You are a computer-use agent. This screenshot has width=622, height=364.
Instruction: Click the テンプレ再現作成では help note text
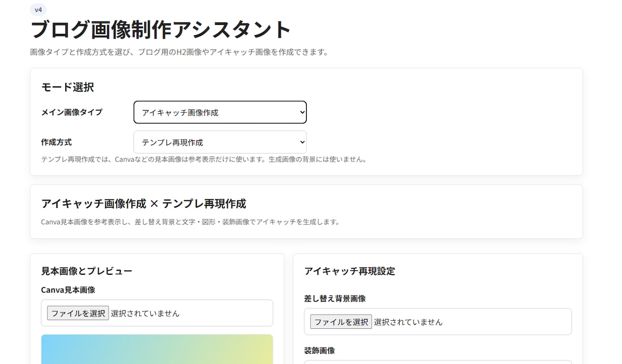(x=204, y=159)
